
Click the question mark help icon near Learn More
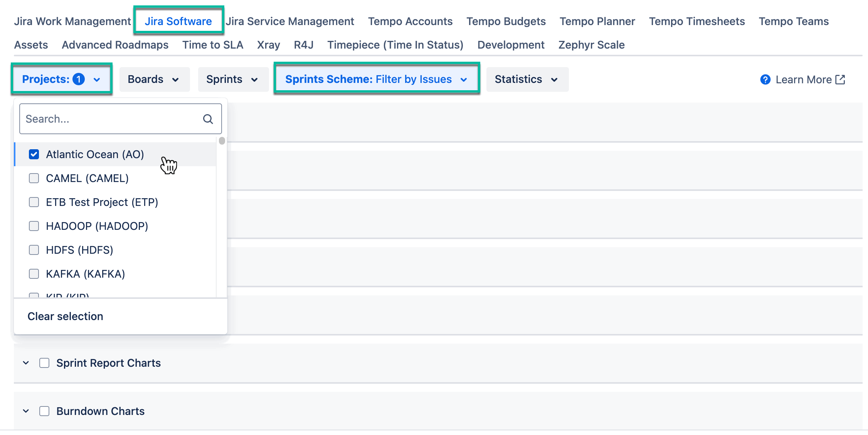click(x=765, y=79)
